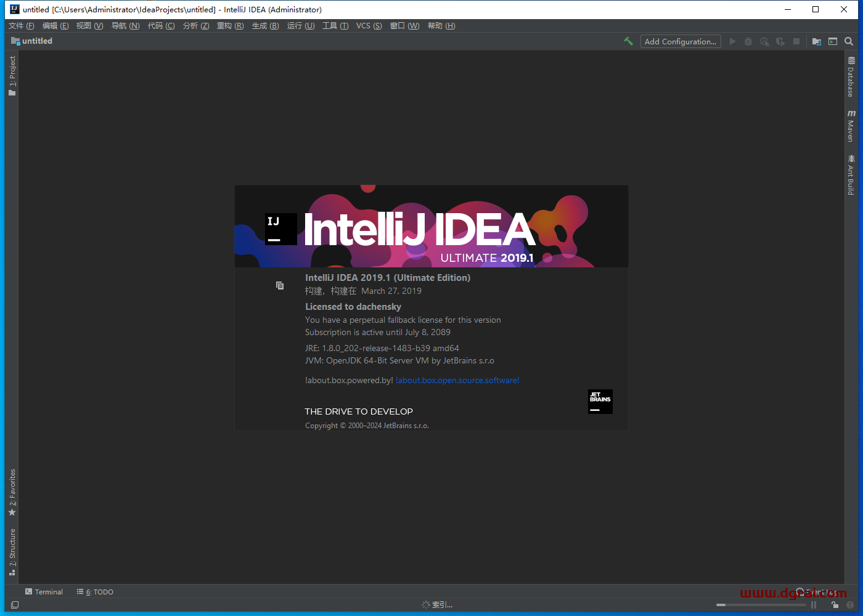Click the green Build Project hammer icon
The height and width of the screenshot is (616, 863).
[x=628, y=41]
